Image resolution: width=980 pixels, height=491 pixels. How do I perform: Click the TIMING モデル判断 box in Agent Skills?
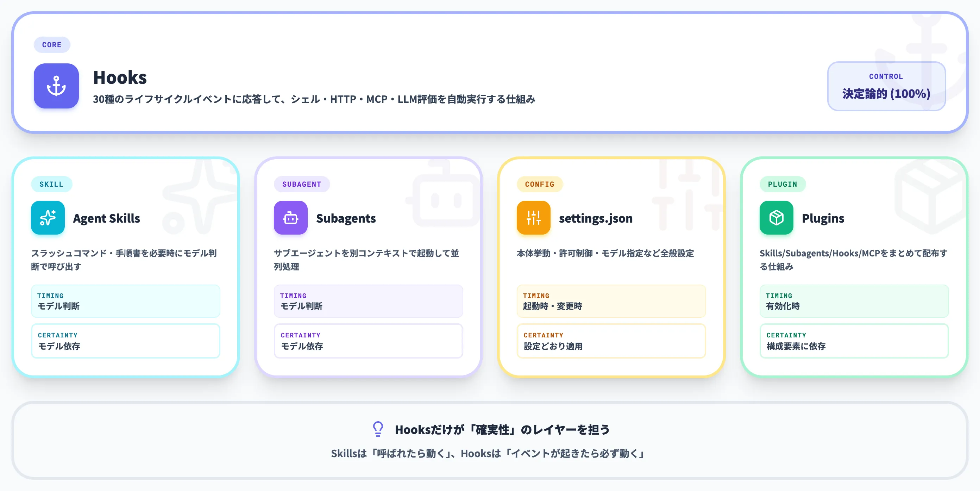[x=126, y=301]
